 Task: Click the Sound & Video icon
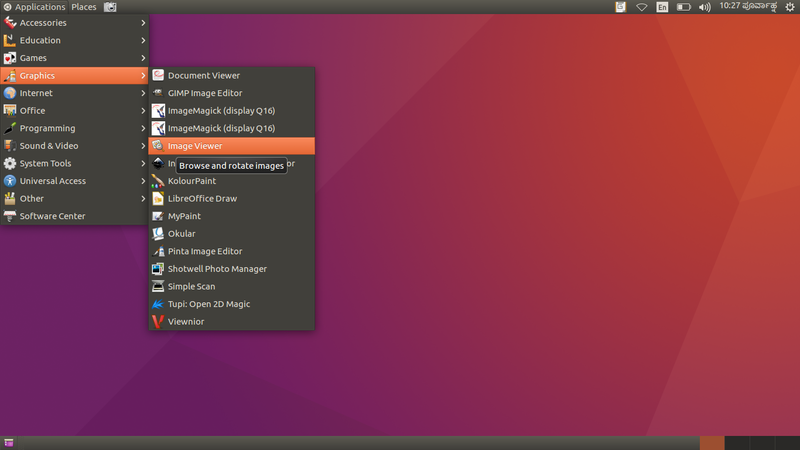(10, 146)
